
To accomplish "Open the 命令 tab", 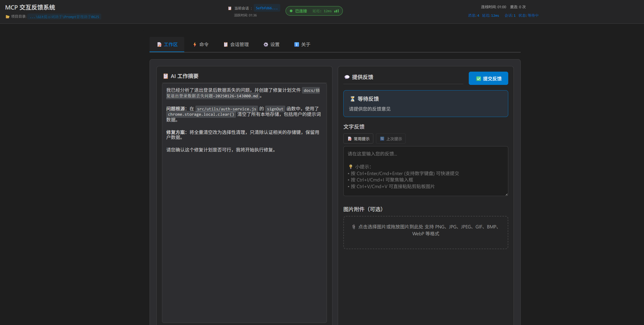I will [x=201, y=45].
